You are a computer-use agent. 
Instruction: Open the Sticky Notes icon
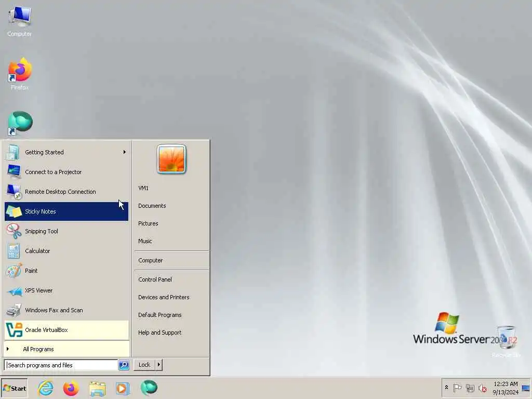click(14, 211)
